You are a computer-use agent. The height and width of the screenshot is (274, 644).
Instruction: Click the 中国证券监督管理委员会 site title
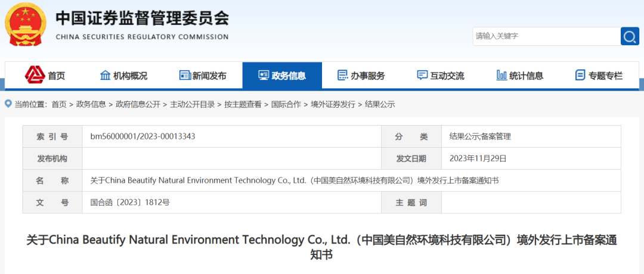coord(142,18)
